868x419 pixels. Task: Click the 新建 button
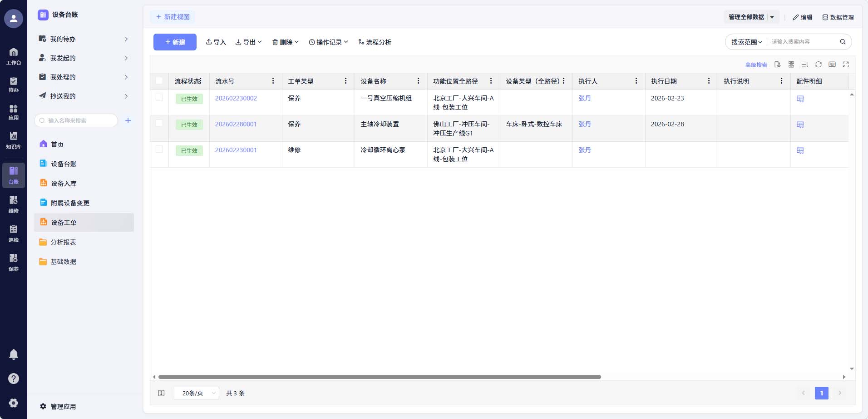pos(175,42)
